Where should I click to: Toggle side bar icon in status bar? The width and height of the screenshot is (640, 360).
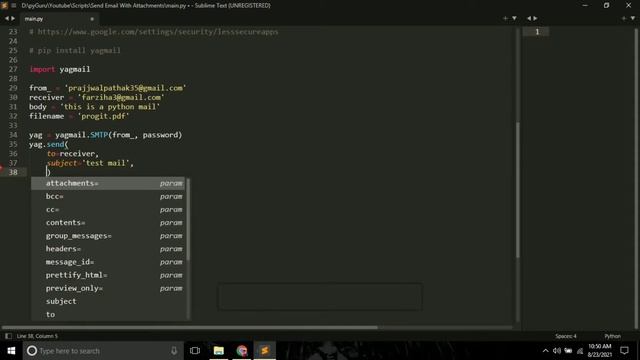point(8,336)
